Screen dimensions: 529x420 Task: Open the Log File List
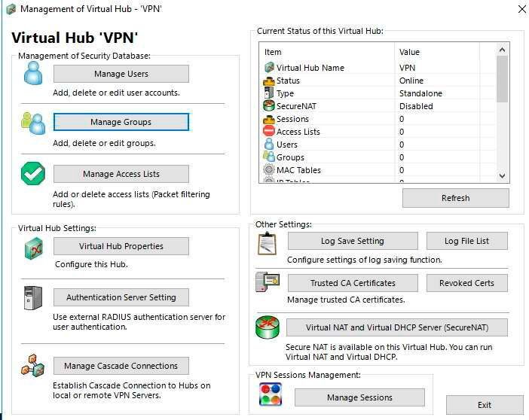pyautogui.click(x=467, y=241)
